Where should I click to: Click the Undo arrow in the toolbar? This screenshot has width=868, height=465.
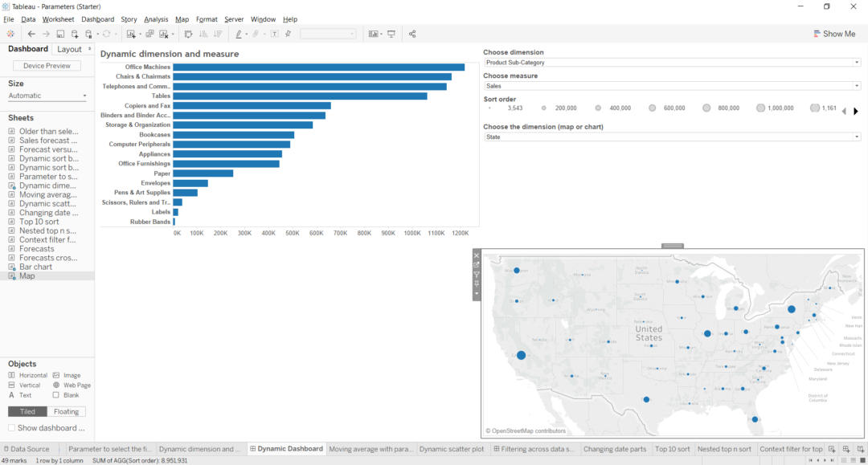31,34
